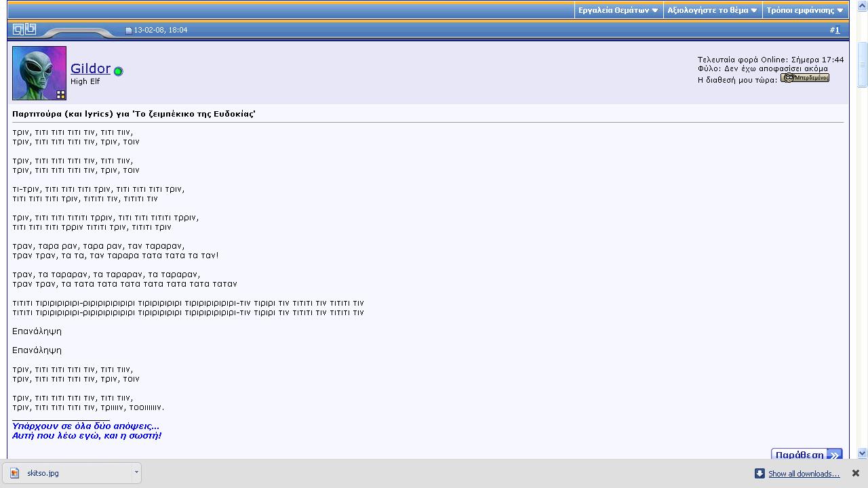
Task: Click the 'Μπερδεμένος' mood icon
Action: click(x=804, y=78)
